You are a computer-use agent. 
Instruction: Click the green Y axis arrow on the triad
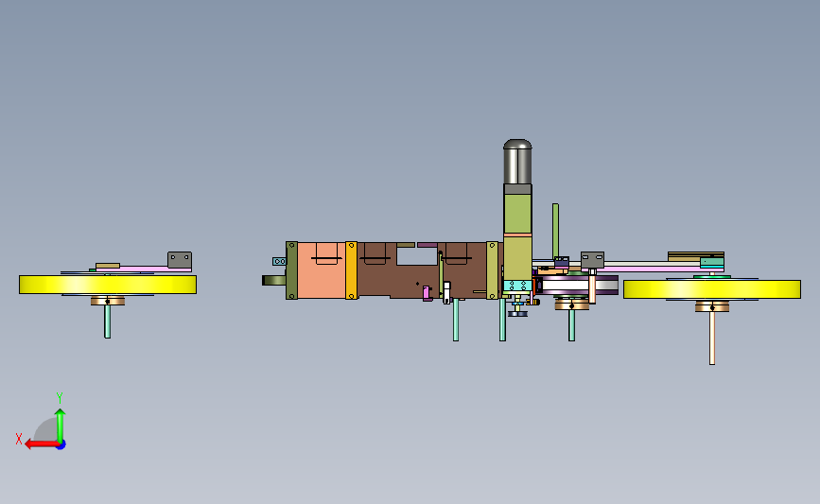(x=61, y=426)
